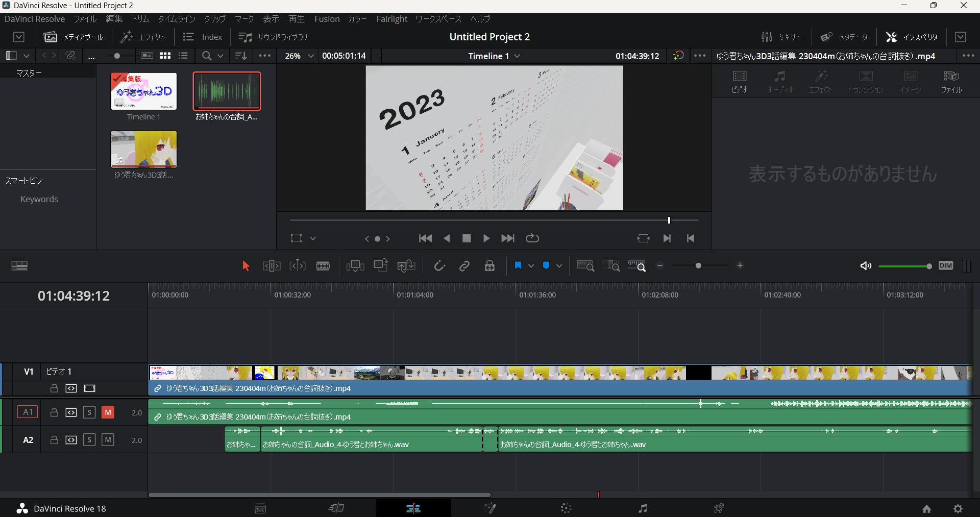980x517 pixels.
Task: Click the Replace Clip icon
Action: coord(406,266)
